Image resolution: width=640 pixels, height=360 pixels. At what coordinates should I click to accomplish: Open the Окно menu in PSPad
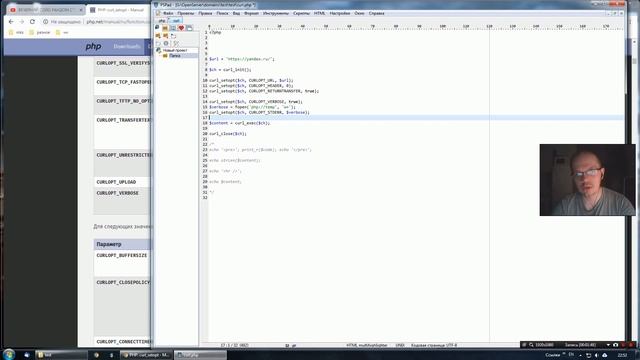[x=359, y=13]
